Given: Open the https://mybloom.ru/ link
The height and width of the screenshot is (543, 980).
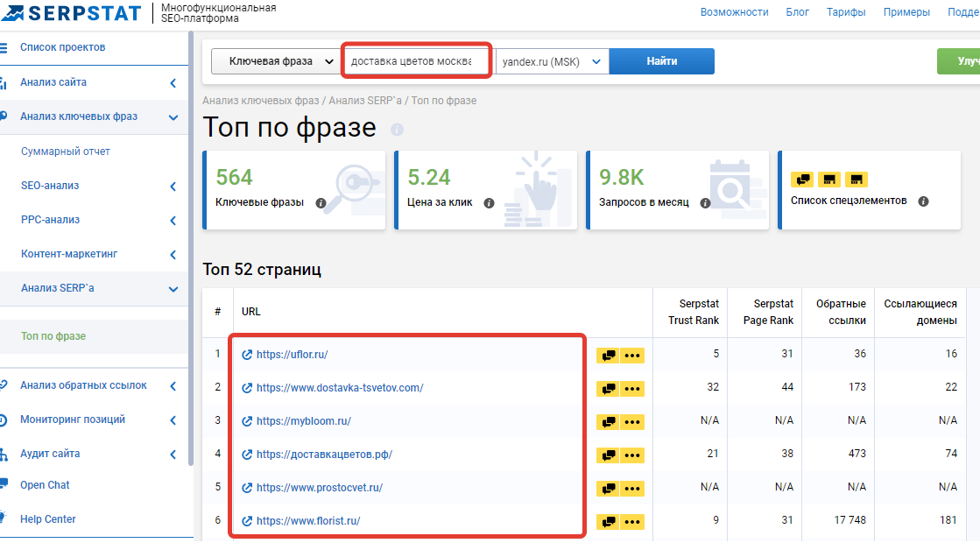Looking at the screenshot, I should [304, 421].
